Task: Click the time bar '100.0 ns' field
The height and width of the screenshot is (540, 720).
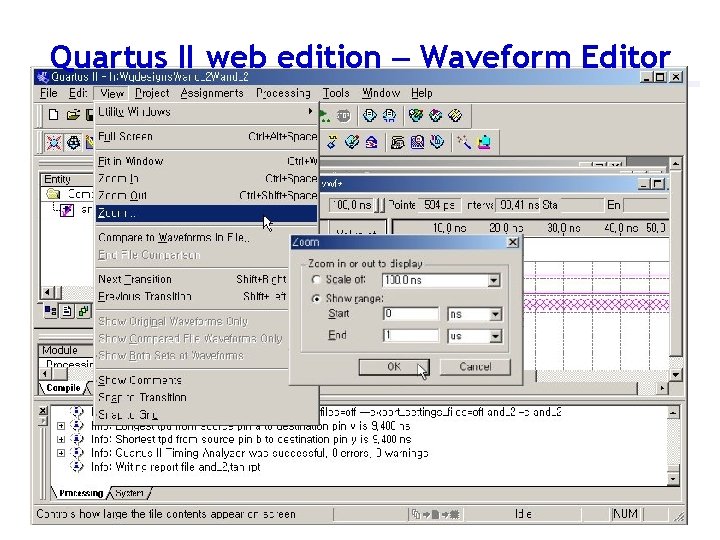Action: click(x=351, y=205)
